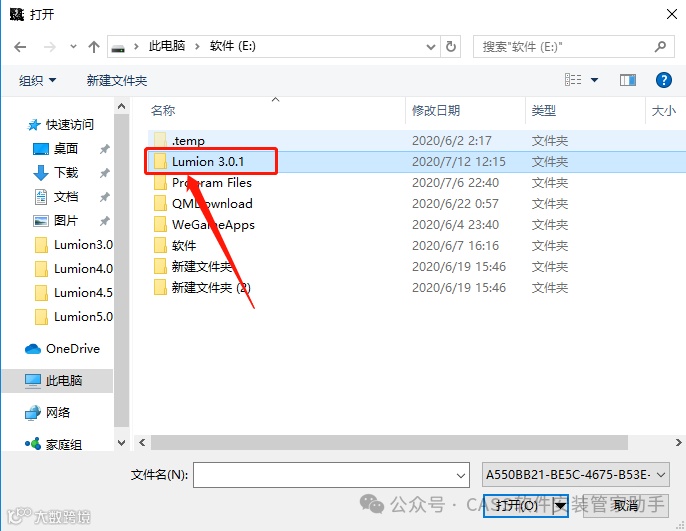Open 网络 in the sidebar
This screenshot has height=531, width=686.
[47, 412]
